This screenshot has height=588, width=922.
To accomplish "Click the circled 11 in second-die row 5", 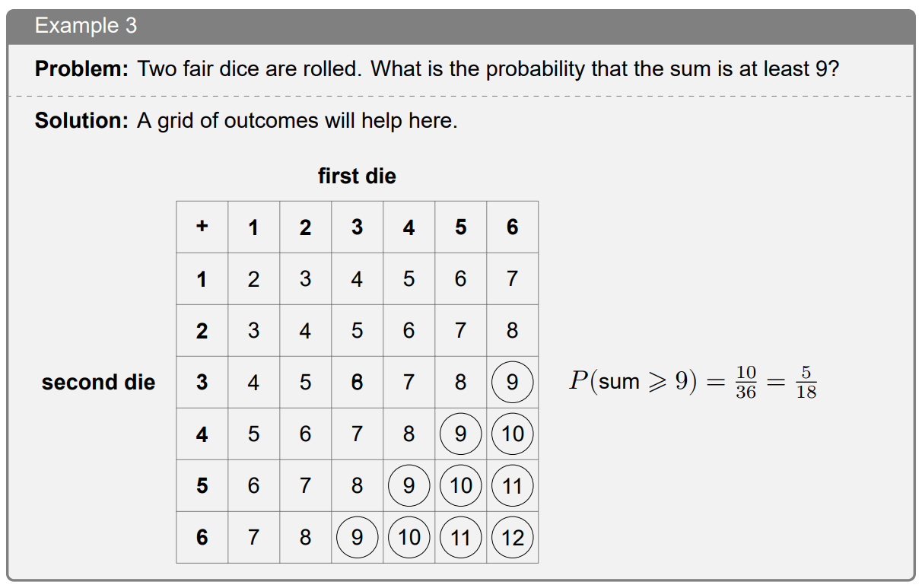I will pos(513,485).
